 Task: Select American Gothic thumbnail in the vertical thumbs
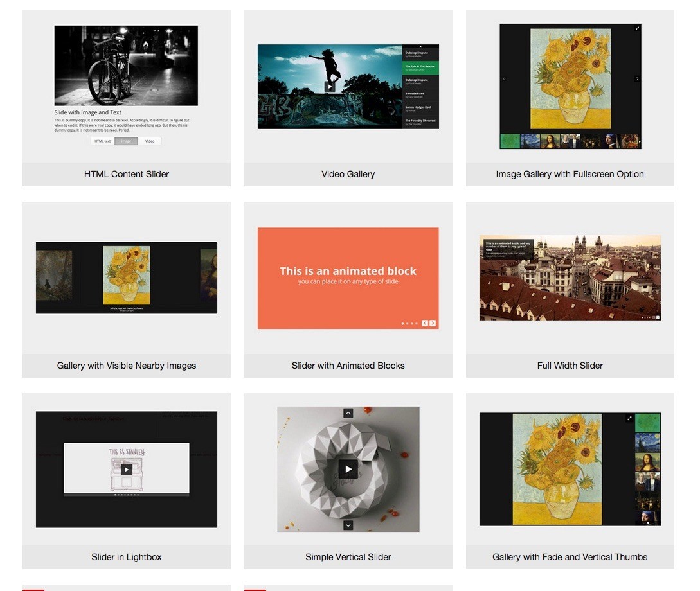648,481
